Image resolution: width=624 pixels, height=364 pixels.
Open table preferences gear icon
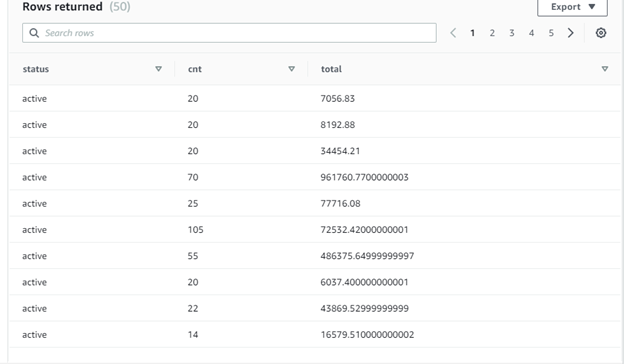(601, 33)
